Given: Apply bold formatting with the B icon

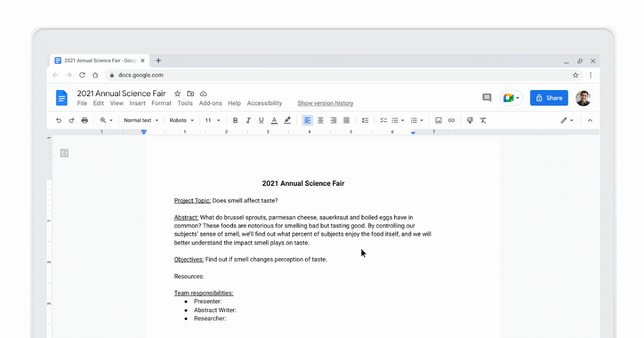Looking at the screenshot, I should click(x=235, y=120).
